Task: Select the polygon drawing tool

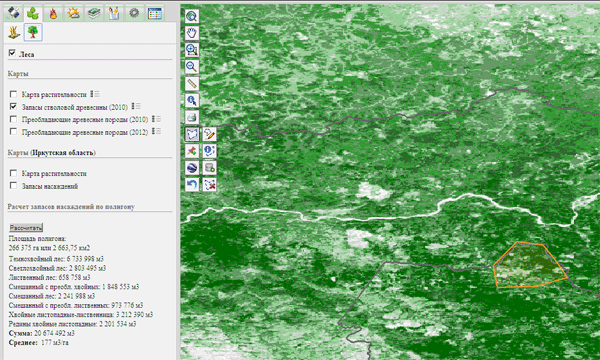Action: click(192, 134)
